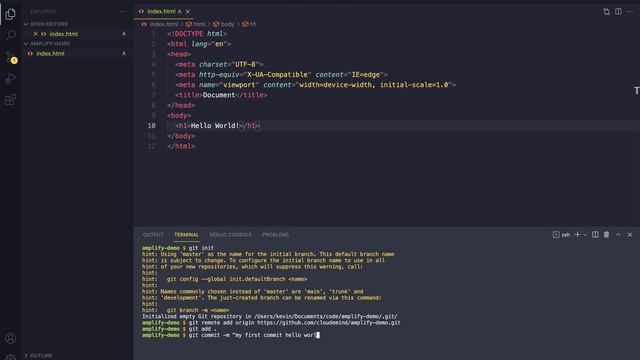Click h1 breadcrumb item
The width and height of the screenshot is (640, 360).
pos(249,24)
